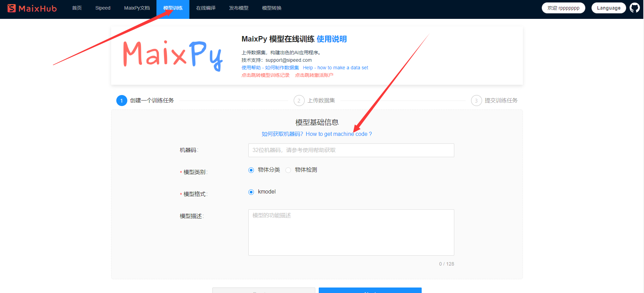Open the 在线编译 nav item
The image size is (644, 293).
pos(206,8)
